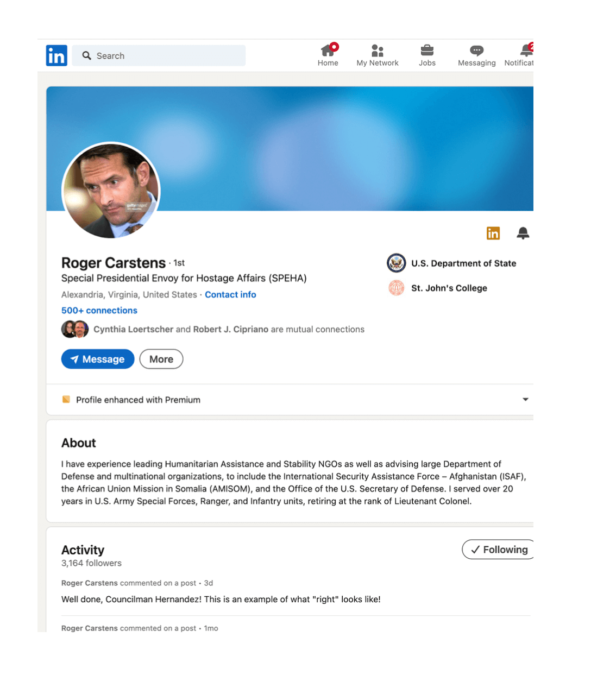Open Roger Carstens profile photo
616x694 pixels.
pos(111,191)
